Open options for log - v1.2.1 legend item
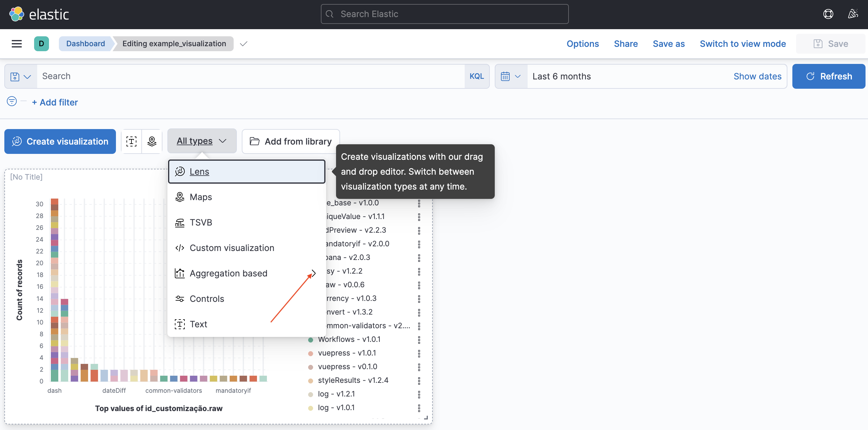 pyautogui.click(x=419, y=394)
